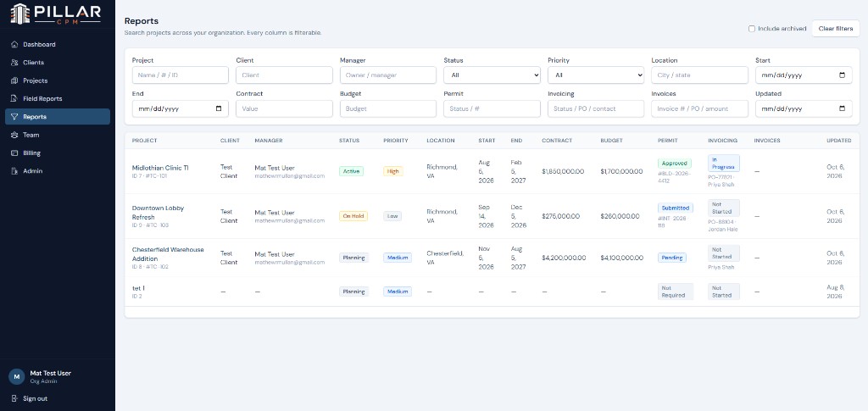Click the Pending permit badge

(x=672, y=258)
